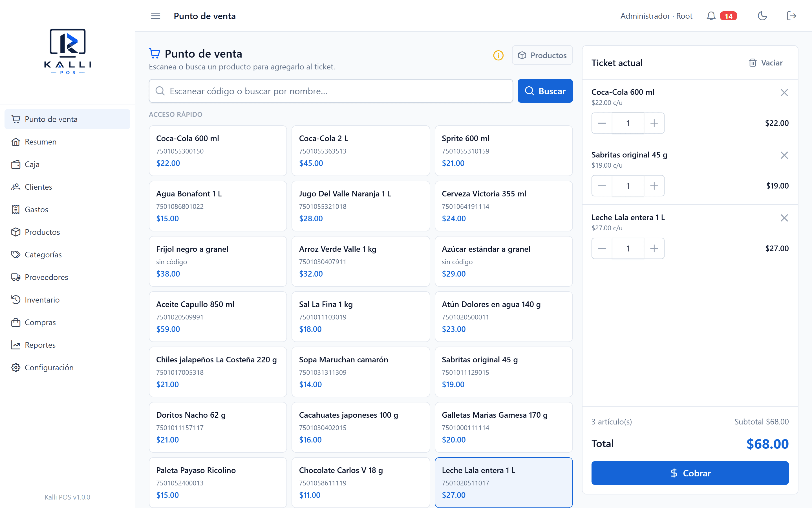Add Sal La Fina 1 kg card
This screenshot has width=812, height=508.
pos(361,316)
